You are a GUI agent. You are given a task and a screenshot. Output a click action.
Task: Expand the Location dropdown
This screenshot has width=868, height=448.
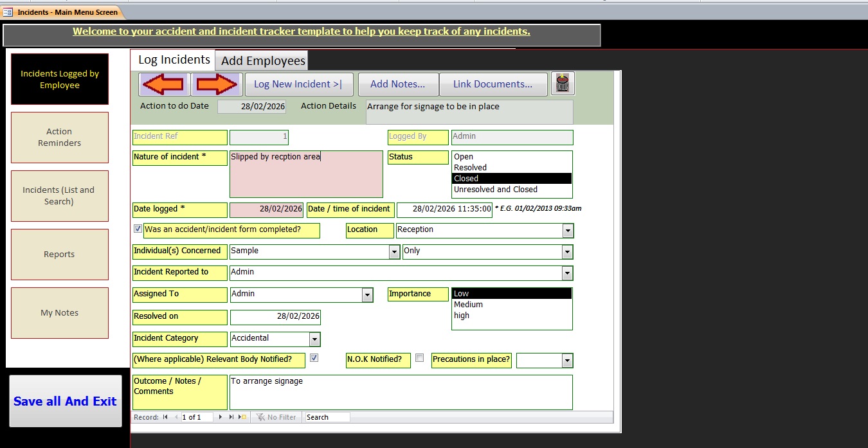tap(567, 230)
